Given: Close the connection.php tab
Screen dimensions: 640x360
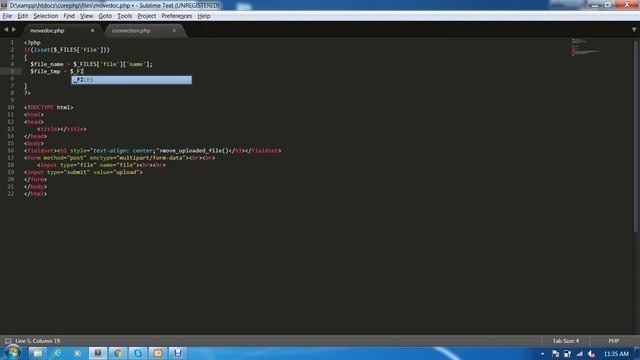Looking at the screenshot, I should click(174, 31).
